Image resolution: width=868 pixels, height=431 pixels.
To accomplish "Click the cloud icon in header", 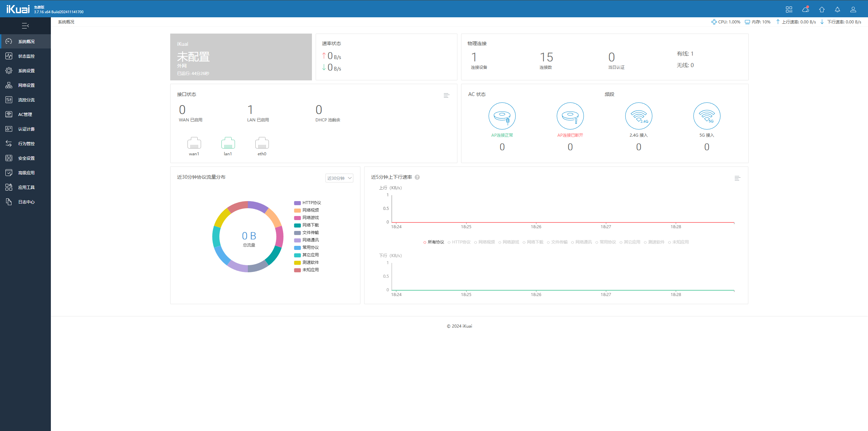I will tap(806, 9).
